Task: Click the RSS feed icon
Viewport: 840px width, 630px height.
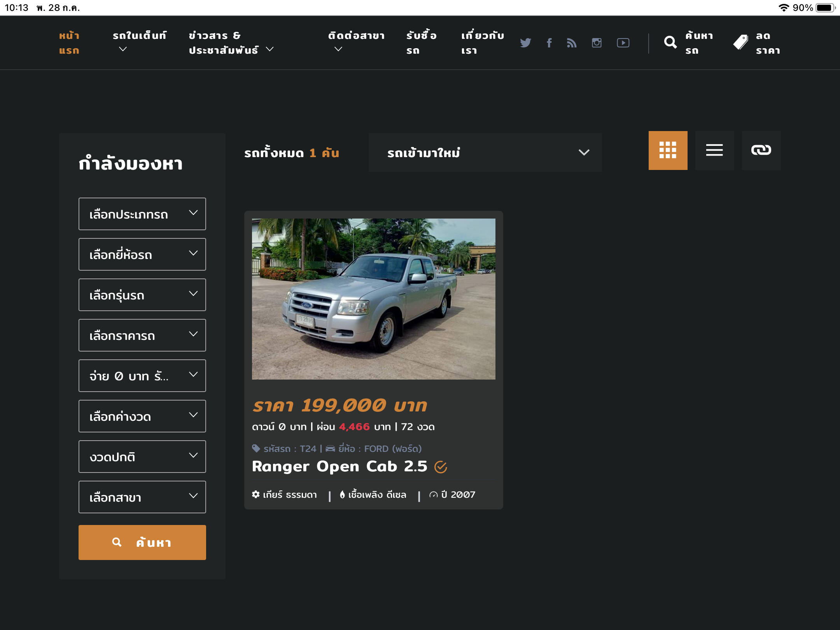Action: tap(572, 43)
